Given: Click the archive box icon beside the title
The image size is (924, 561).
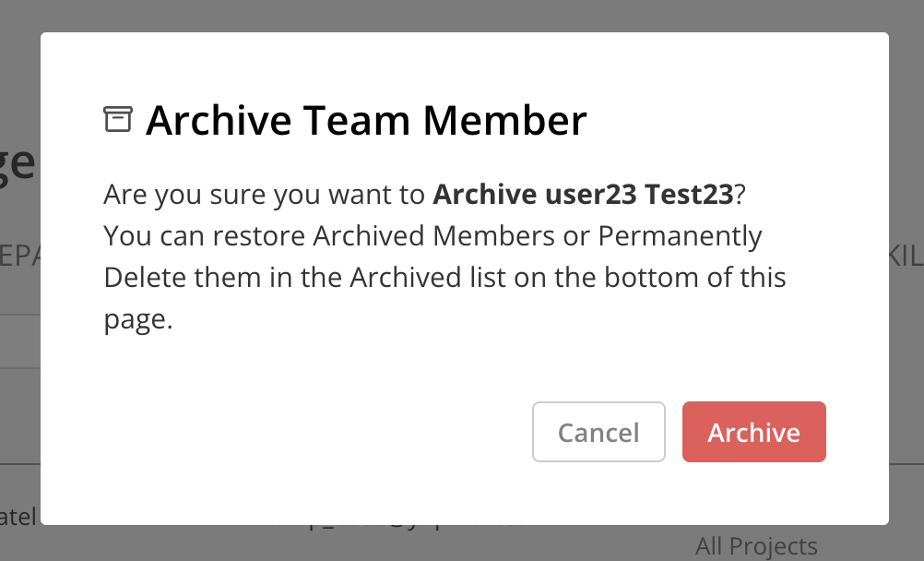Looking at the screenshot, I should coord(118,119).
